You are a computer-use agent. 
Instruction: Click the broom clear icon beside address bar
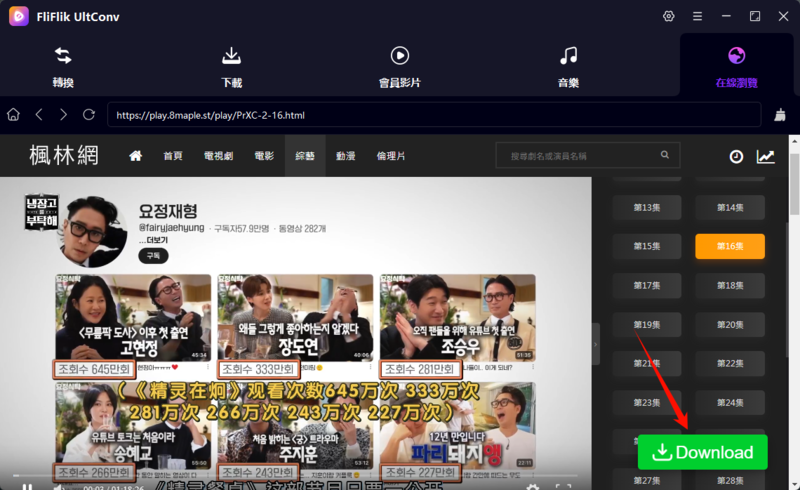[x=779, y=115]
